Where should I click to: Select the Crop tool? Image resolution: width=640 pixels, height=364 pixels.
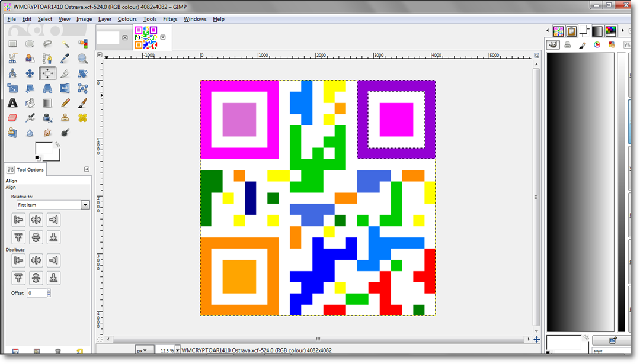pos(65,73)
